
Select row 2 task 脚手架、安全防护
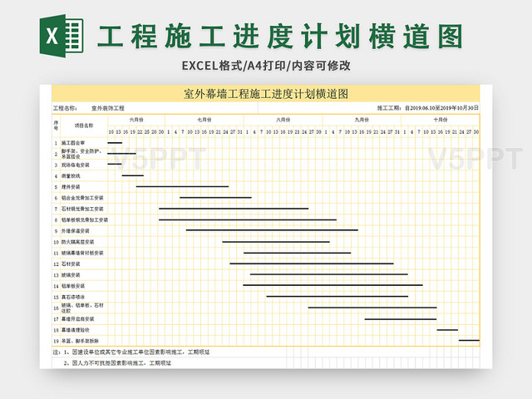click(81, 154)
